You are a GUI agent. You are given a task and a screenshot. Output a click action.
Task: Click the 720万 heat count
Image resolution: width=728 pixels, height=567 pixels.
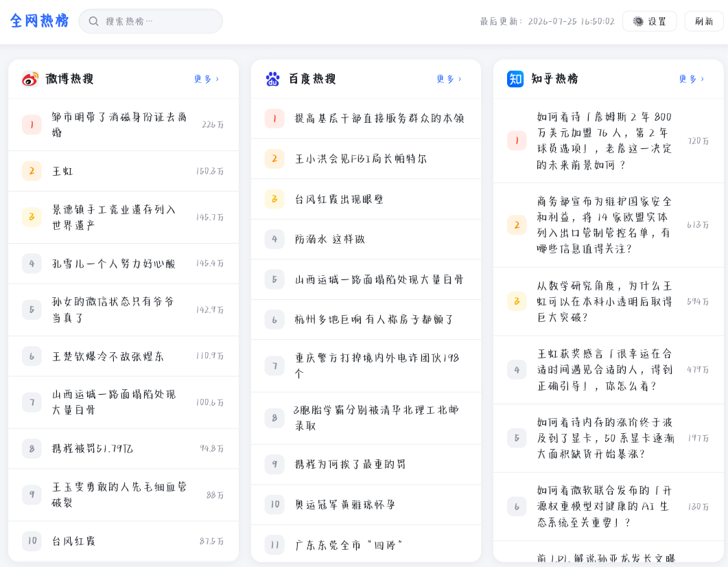(x=698, y=141)
